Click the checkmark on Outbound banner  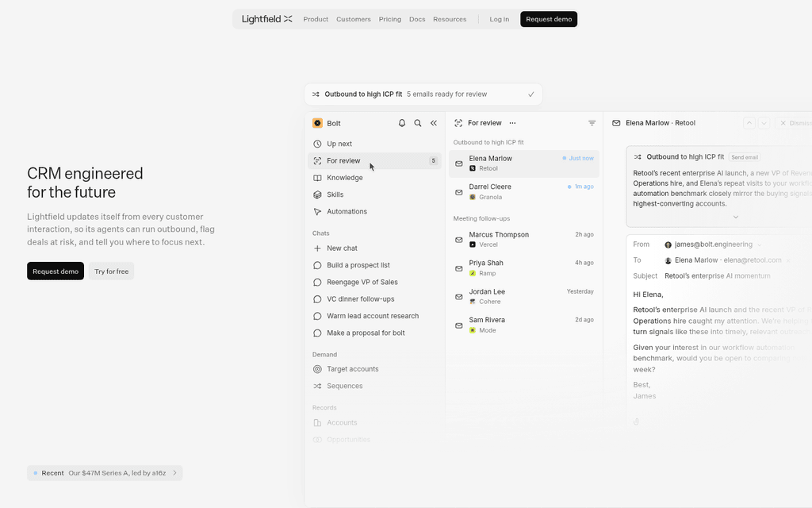click(x=530, y=94)
